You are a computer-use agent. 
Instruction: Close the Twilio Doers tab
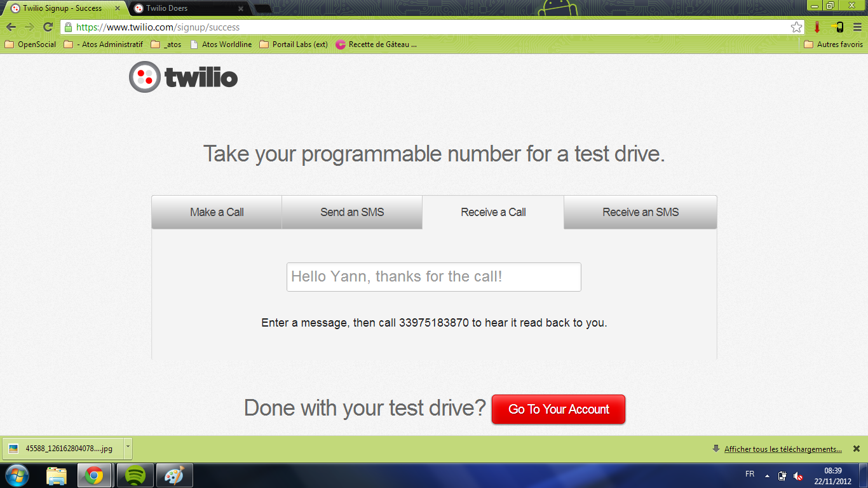(x=240, y=8)
